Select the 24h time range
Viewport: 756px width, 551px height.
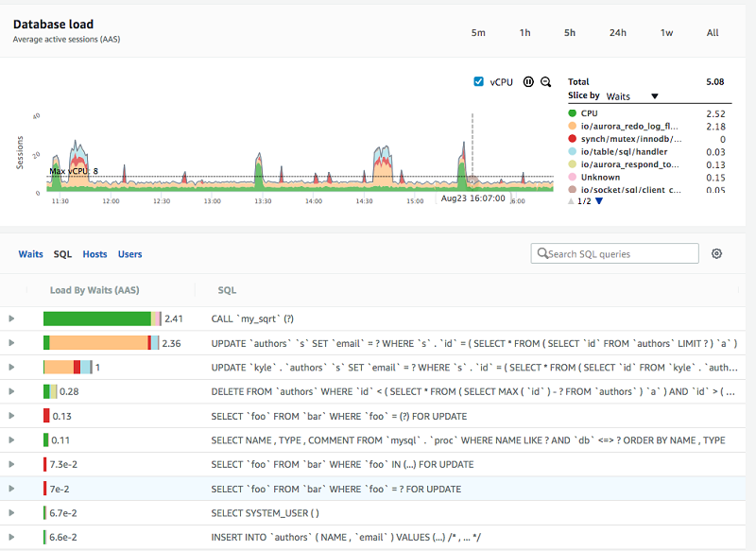coord(617,33)
